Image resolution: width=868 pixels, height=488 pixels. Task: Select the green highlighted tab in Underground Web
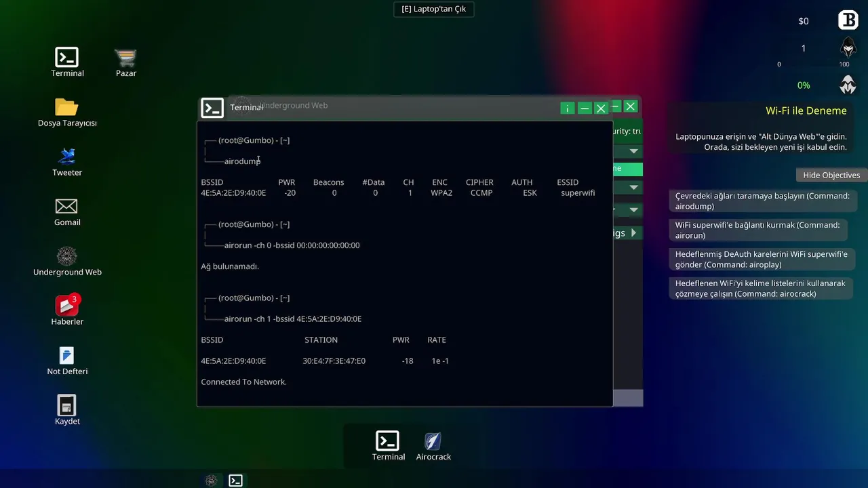click(628, 169)
